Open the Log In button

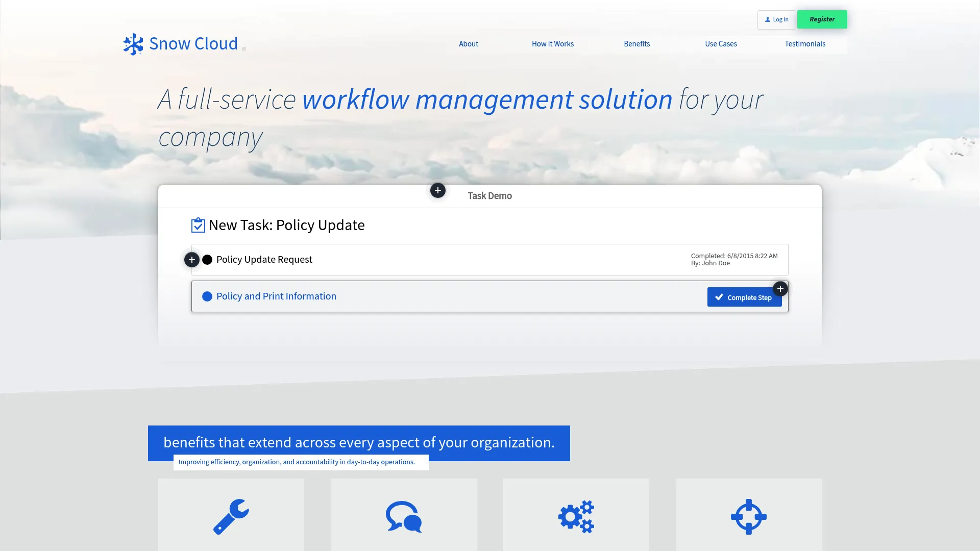776,19
